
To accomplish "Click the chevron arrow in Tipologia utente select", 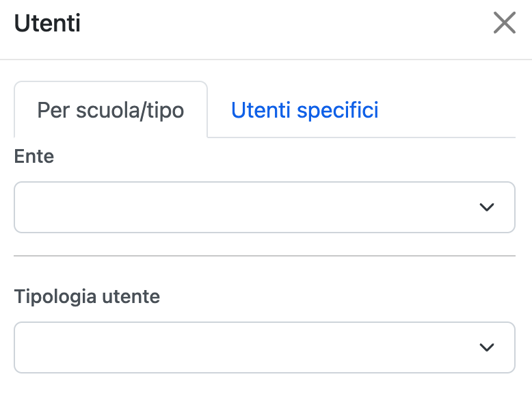I will pyautogui.click(x=487, y=347).
